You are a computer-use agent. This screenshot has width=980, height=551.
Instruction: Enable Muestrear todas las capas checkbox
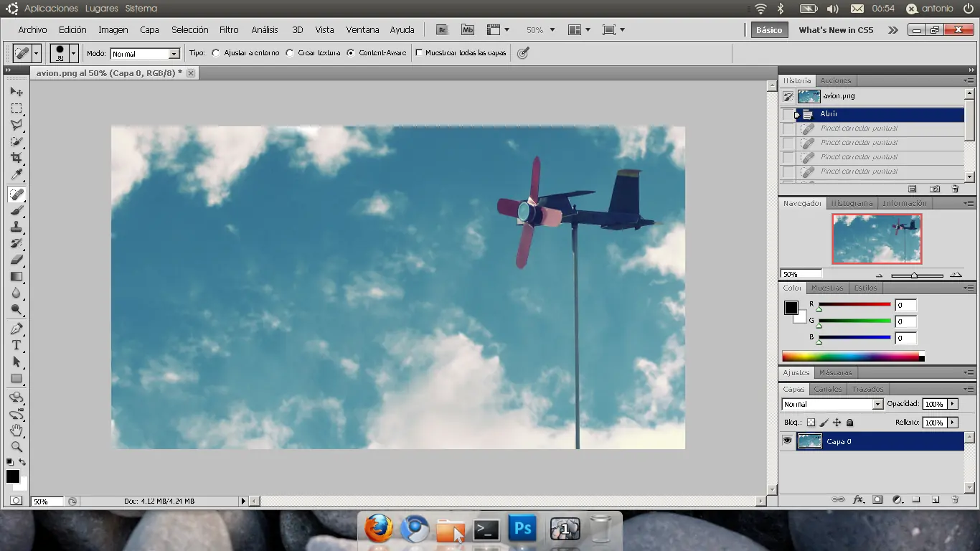pos(420,53)
